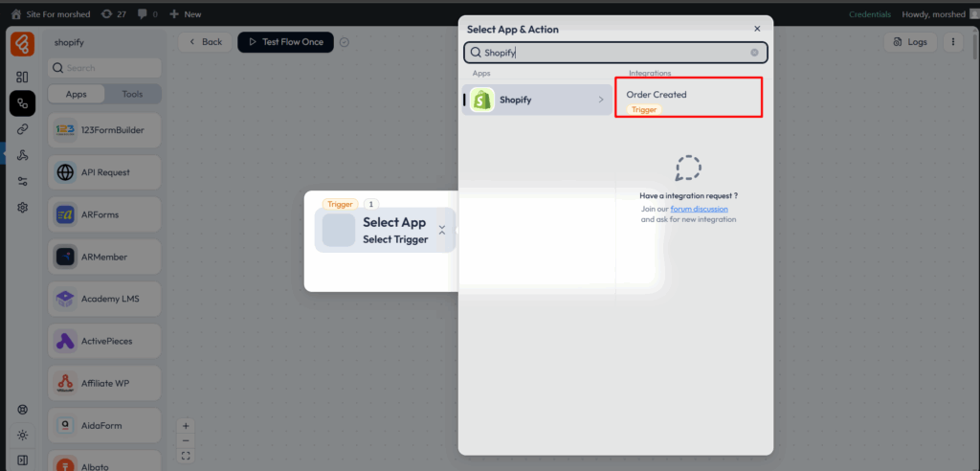Collapse the sidebar panel icon at bottom
The image size is (980, 471).
pyautogui.click(x=23, y=460)
